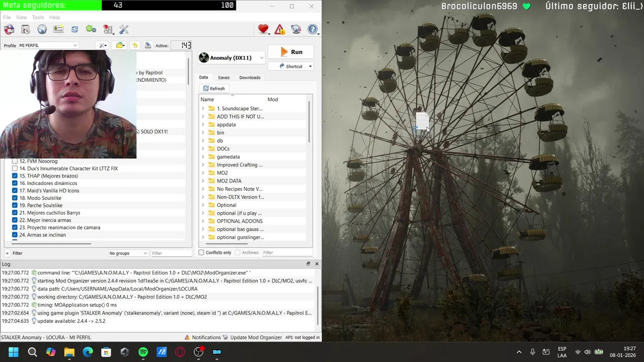Open File Explorer from the taskbar

click(69, 352)
